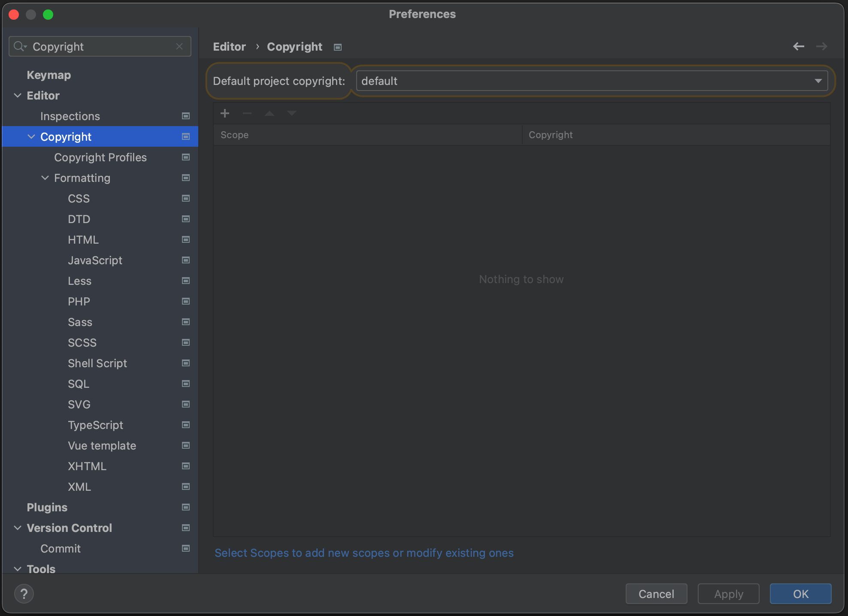This screenshot has width=848, height=616.
Task: Click the project icon on CSS row
Action: 186,198
